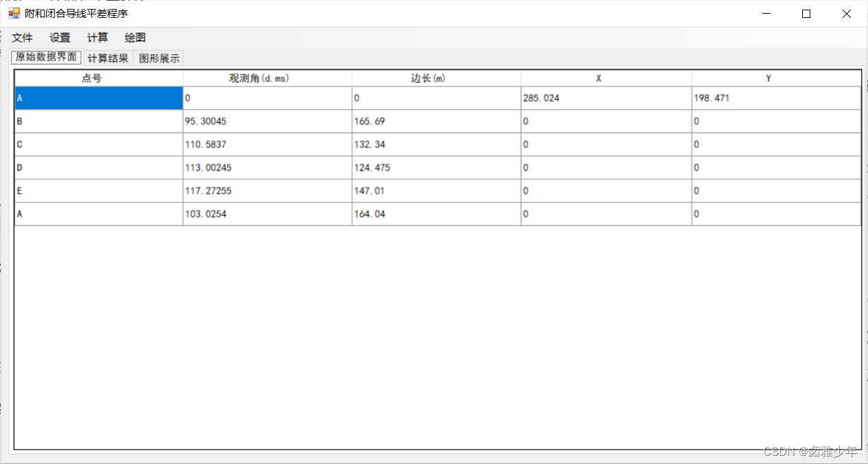Open the 计算 menu
The width and height of the screenshot is (868, 464).
point(97,38)
